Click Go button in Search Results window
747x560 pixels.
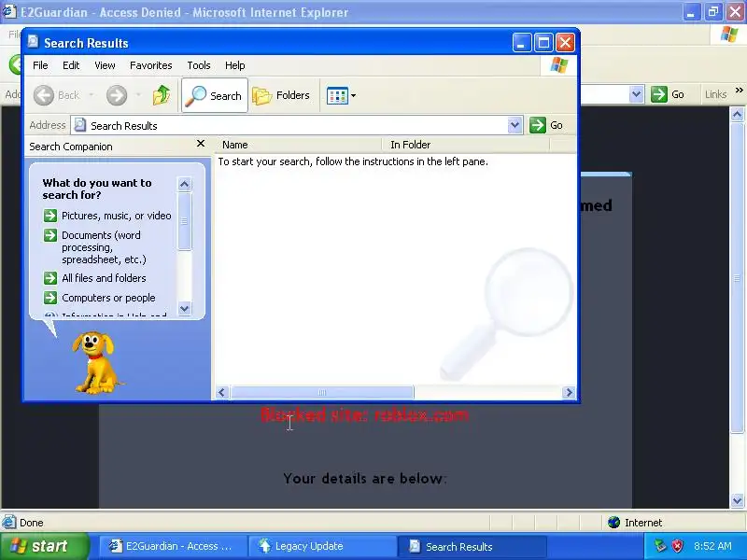pyautogui.click(x=546, y=125)
